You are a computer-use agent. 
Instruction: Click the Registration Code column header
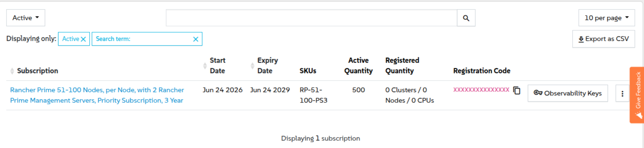pos(481,71)
